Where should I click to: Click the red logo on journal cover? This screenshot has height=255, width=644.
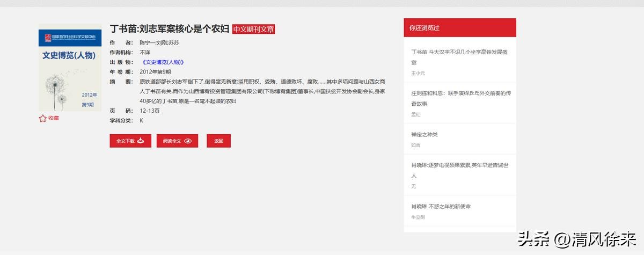(47, 38)
